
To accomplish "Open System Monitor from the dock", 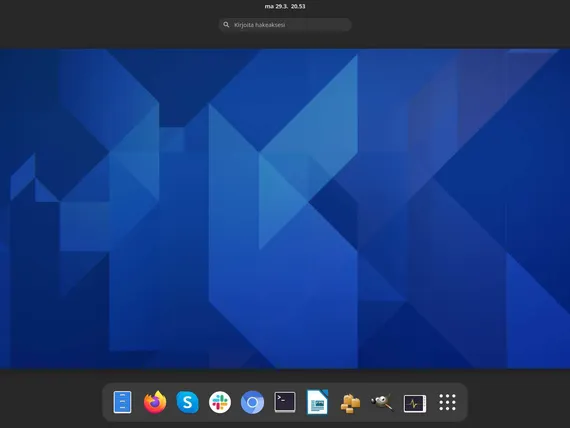I will click(415, 403).
